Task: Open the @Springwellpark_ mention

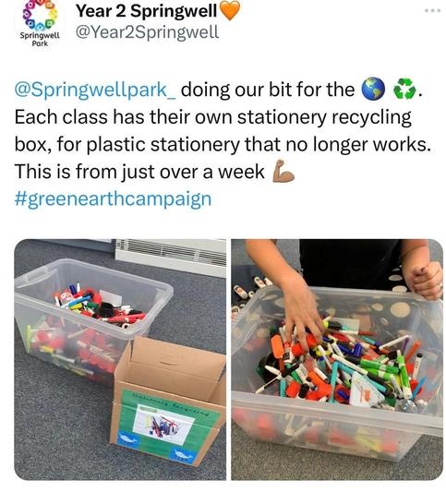Action: pos(95,90)
